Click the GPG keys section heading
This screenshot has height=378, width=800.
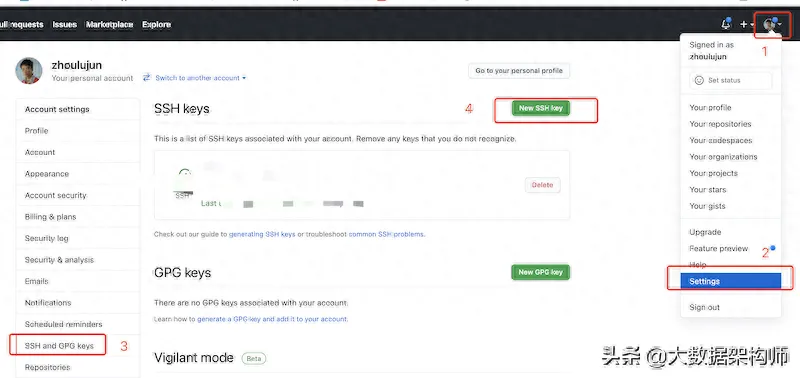tap(182, 272)
